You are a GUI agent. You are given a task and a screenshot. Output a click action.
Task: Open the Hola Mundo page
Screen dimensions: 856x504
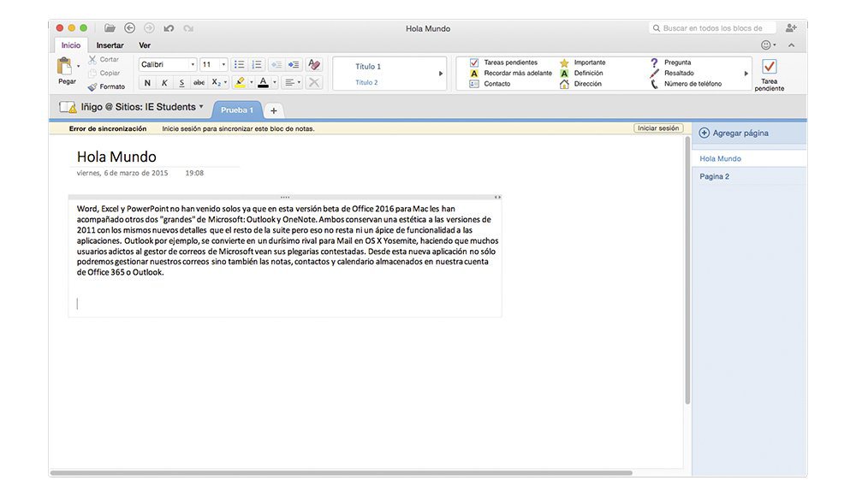pos(749,158)
